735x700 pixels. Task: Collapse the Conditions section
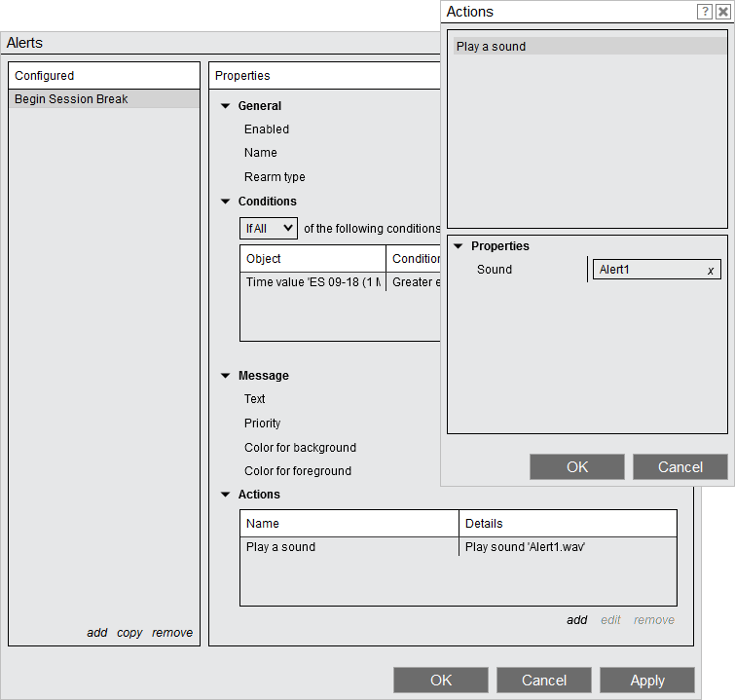(x=226, y=202)
